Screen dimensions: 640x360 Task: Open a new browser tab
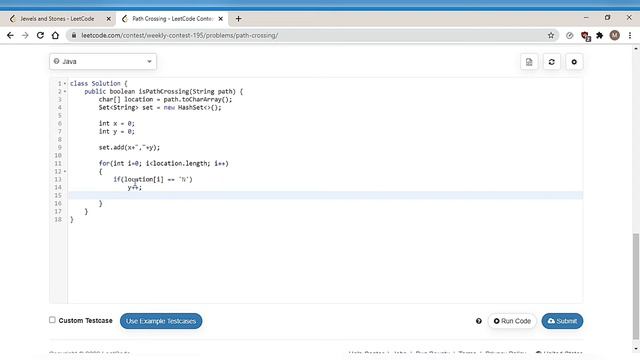click(x=238, y=19)
